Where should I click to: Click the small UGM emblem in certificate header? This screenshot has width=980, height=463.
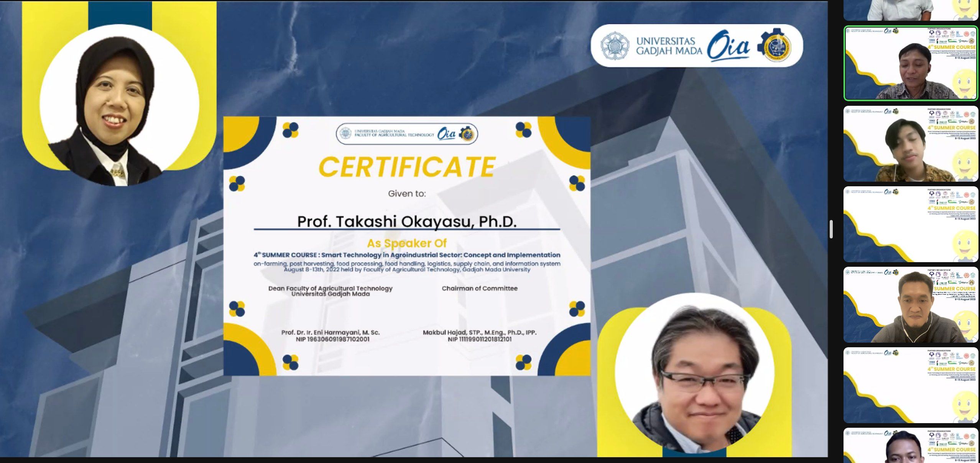[x=346, y=134]
